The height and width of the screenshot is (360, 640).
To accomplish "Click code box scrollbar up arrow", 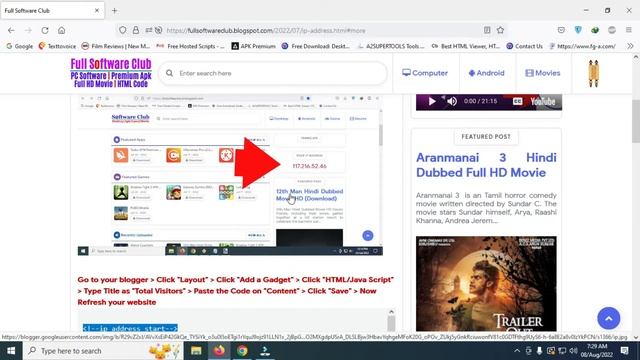I will pos(391,312).
